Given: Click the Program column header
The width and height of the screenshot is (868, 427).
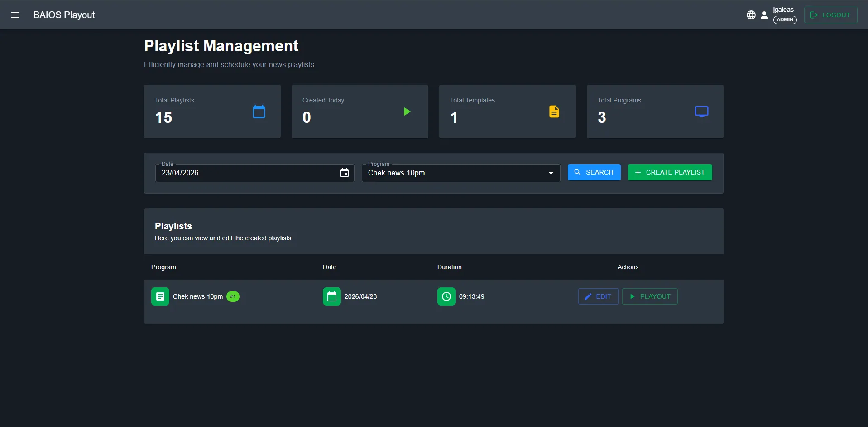Looking at the screenshot, I should pos(163,267).
